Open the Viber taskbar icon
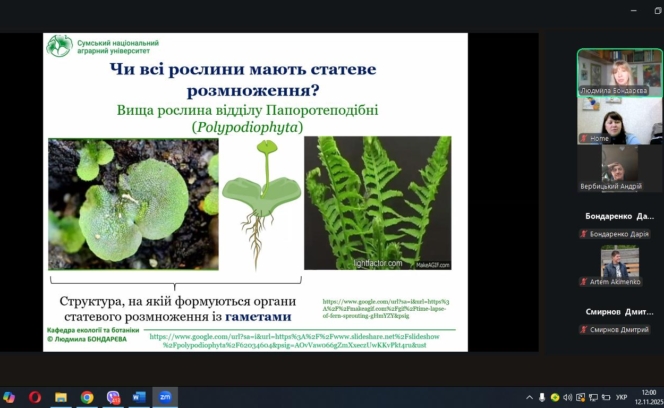 pyautogui.click(x=113, y=397)
